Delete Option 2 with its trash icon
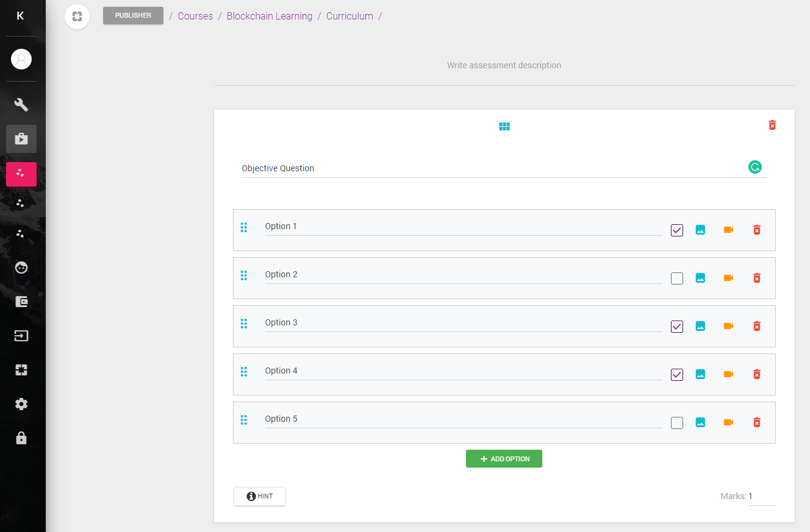The height and width of the screenshot is (532, 810). pyautogui.click(x=757, y=278)
